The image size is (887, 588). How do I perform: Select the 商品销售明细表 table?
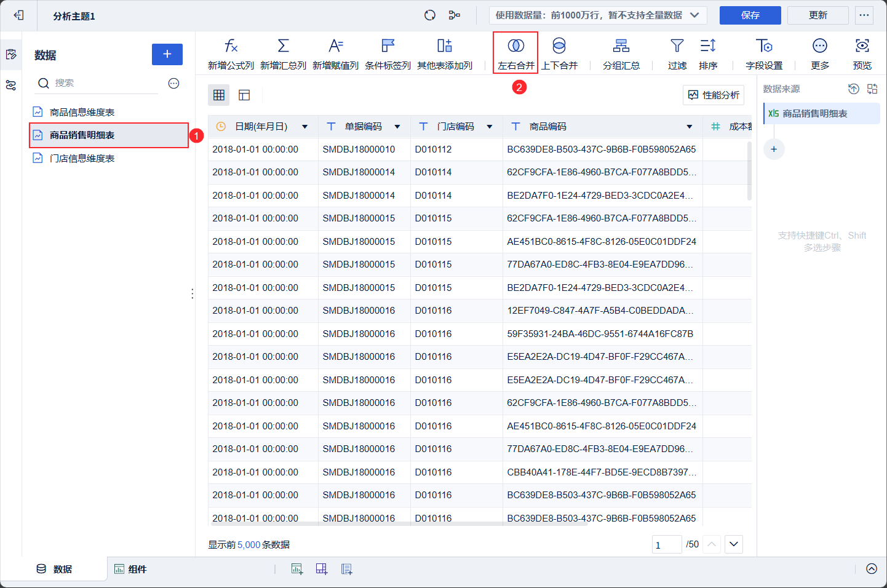click(109, 135)
